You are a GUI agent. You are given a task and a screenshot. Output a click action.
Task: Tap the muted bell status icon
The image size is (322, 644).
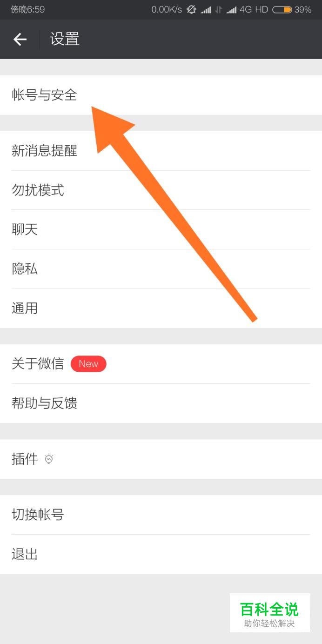click(191, 9)
